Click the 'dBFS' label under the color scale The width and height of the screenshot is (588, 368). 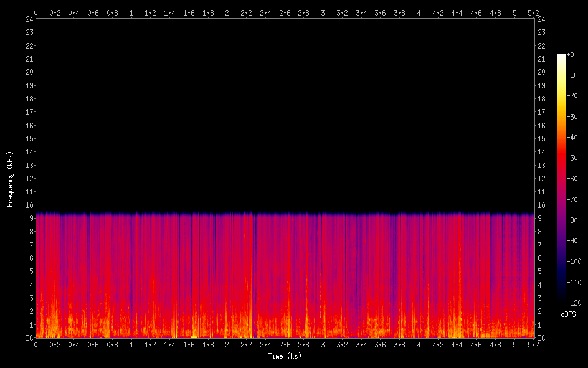click(568, 315)
